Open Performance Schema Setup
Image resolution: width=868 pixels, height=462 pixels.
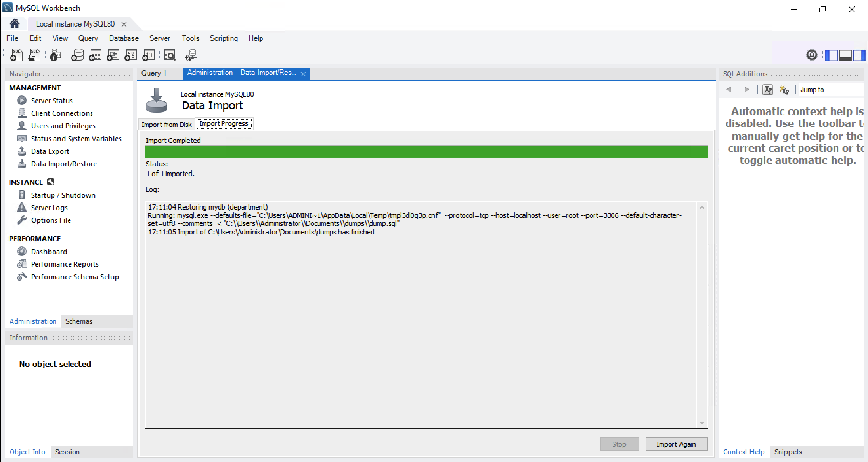tap(75, 277)
